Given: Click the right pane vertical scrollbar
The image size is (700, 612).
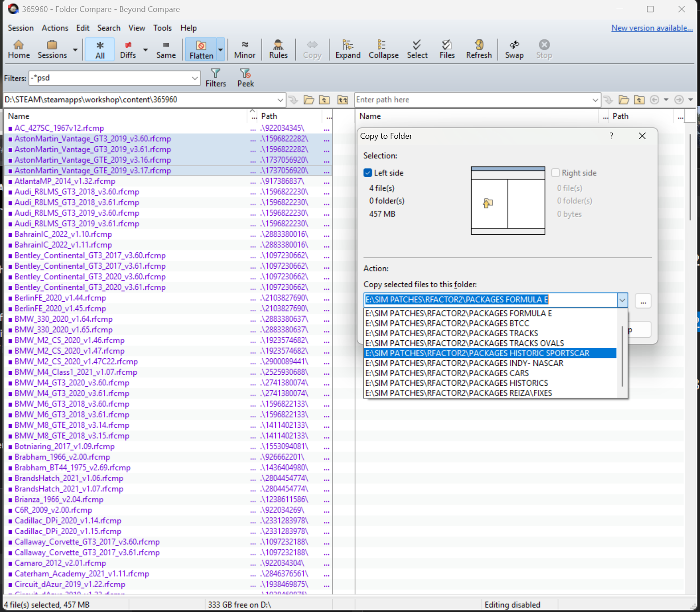Looking at the screenshot, I should point(690,177).
